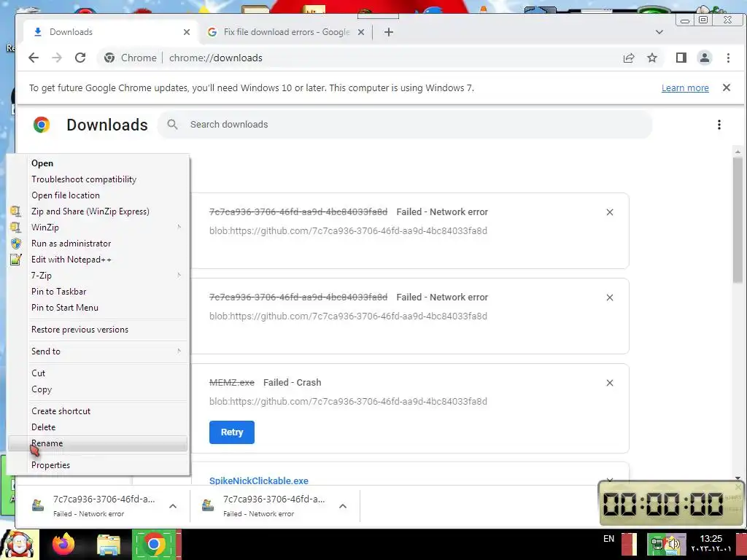Viewport: 747px width, 560px height.
Task: Select Zip and Share (WinZip Express)
Action: coord(98,211)
